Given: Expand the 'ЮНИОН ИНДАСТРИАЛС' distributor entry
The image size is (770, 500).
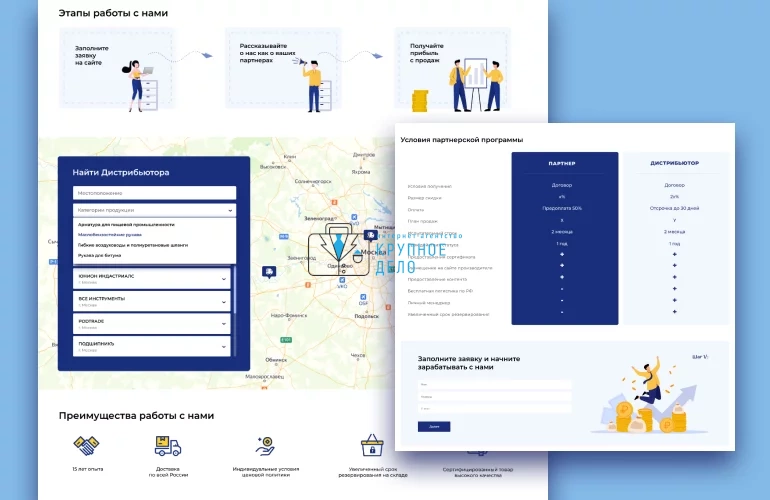Looking at the screenshot, I should (152, 278).
